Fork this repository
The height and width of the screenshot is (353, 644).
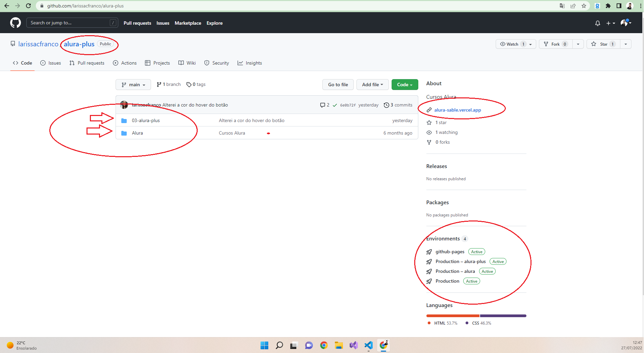pyautogui.click(x=555, y=44)
